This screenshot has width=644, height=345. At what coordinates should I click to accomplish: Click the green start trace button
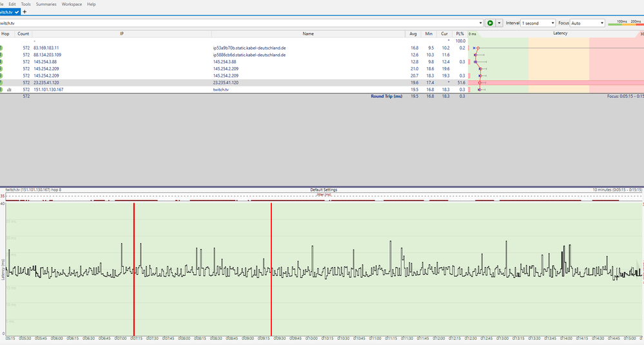pyautogui.click(x=490, y=23)
